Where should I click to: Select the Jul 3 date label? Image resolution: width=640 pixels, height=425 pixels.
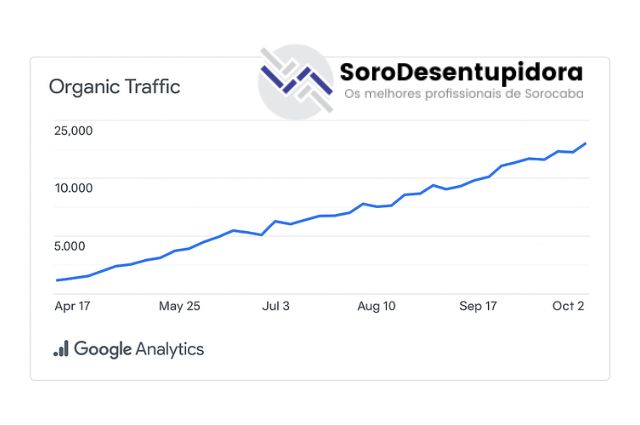pos(276,306)
